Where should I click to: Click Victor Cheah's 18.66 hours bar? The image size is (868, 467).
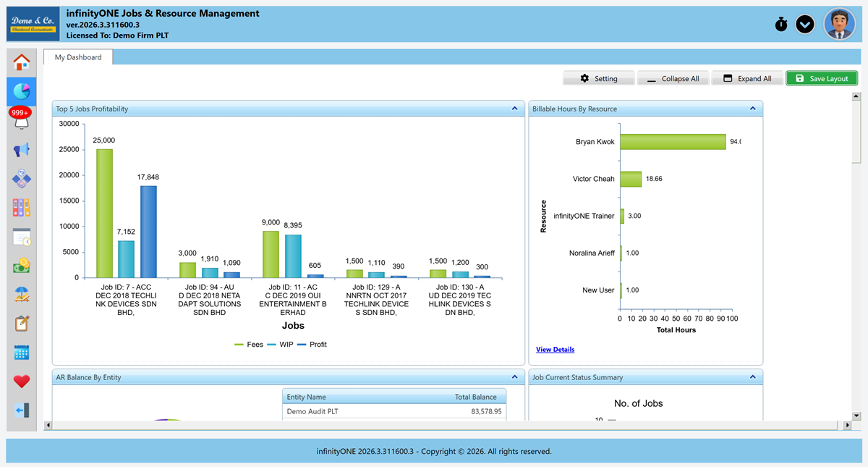[631, 179]
